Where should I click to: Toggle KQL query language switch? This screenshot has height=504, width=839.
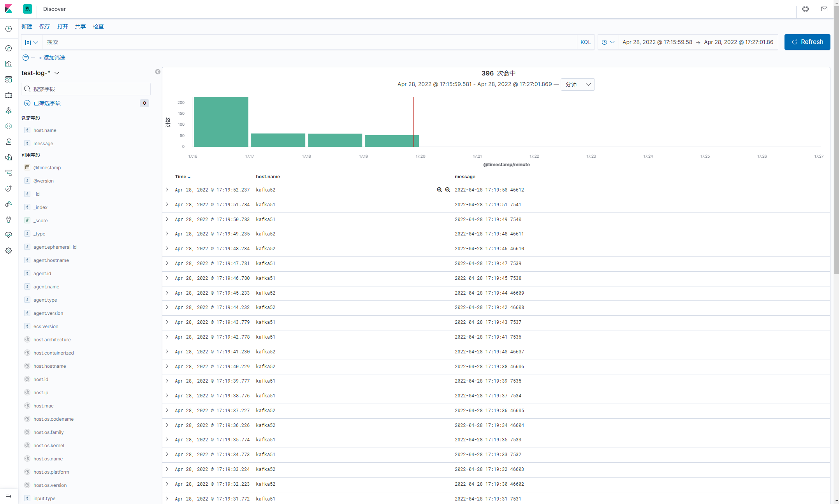tap(585, 42)
